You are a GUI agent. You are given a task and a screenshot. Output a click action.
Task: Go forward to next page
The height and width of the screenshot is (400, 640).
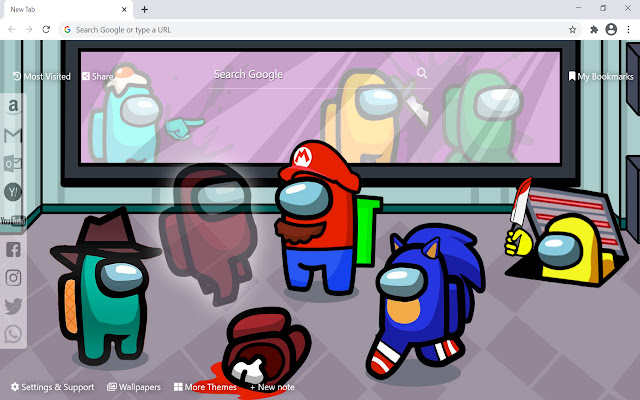[x=29, y=29]
